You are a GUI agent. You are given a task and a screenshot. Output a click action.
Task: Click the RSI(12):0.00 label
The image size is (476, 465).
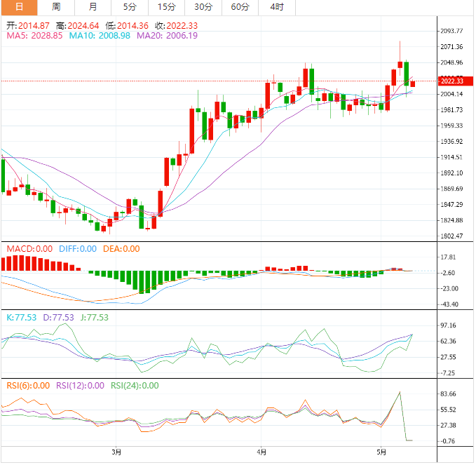pos(80,386)
